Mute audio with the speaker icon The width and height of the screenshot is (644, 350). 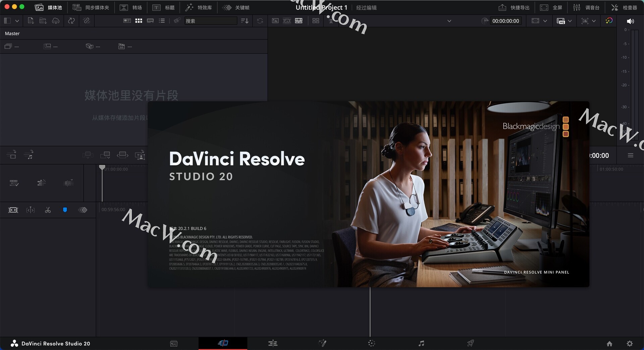click(630, 21)
